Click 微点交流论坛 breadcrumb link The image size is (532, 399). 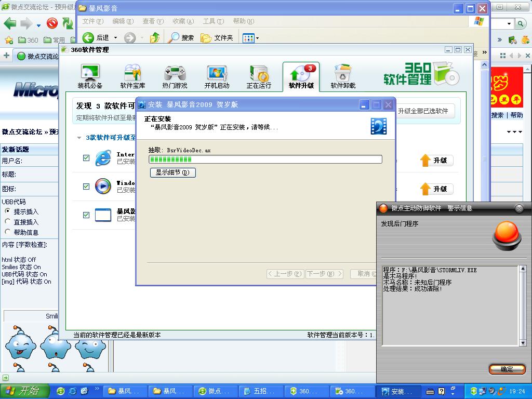(22, 131)
